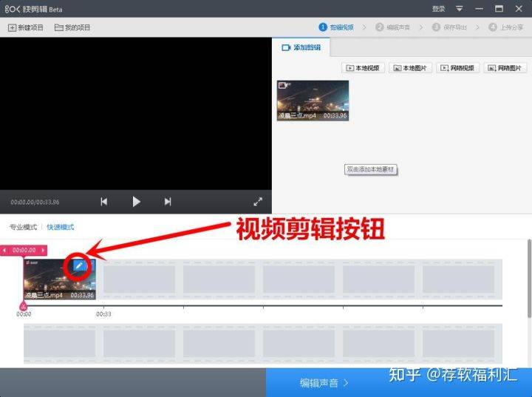Viewport: 532px width, 397px height.
Task: Create a new project (新建项目)
Action: click(x=26, y=27)
